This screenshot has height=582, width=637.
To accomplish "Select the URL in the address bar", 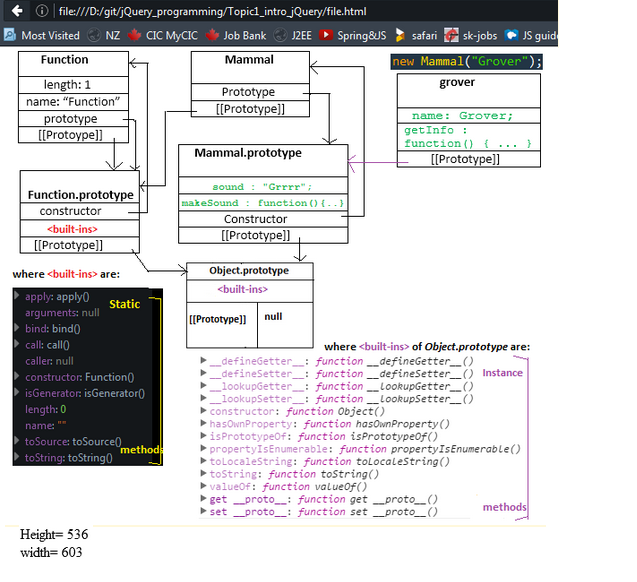I will (212, 11).
